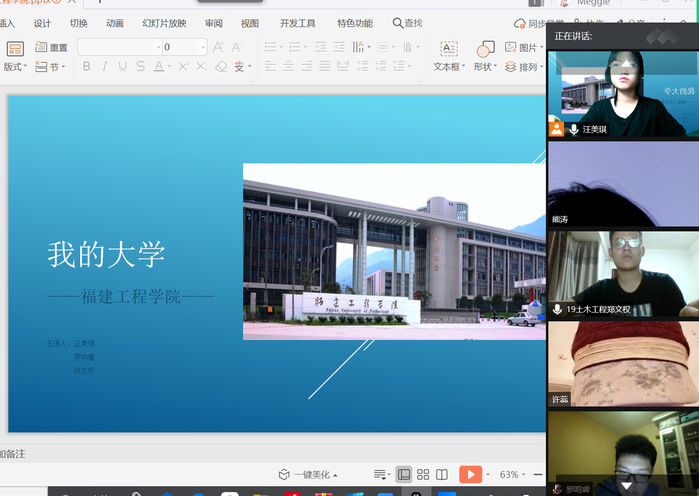Apply font color with underlined A
The width and height of the screenshot is (699, 496).
coord(159,66)
